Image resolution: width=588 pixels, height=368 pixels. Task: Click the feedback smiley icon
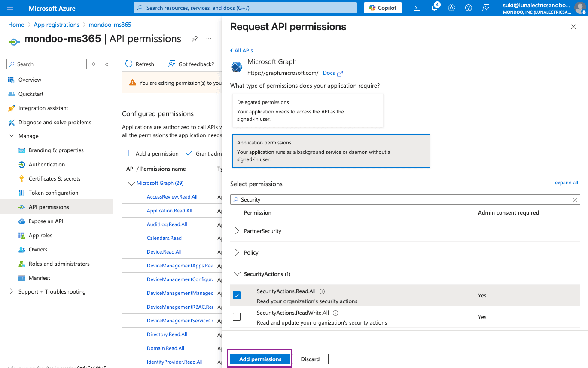click(485, 7)
